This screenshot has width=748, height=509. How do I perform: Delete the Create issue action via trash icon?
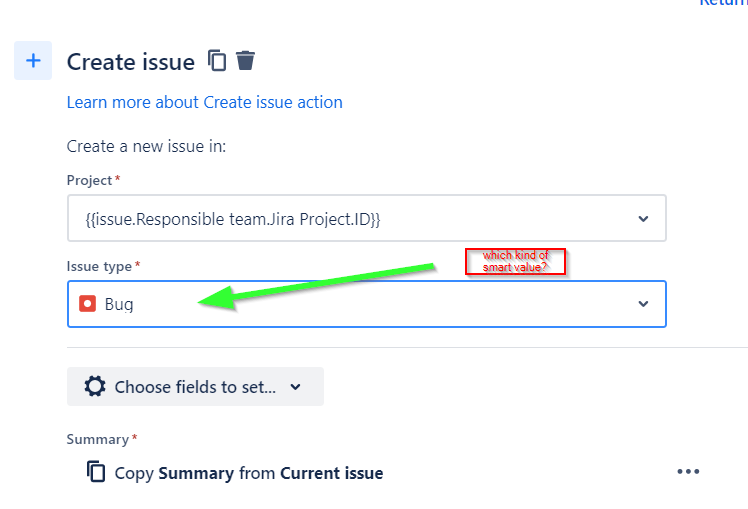coord(246,61)
